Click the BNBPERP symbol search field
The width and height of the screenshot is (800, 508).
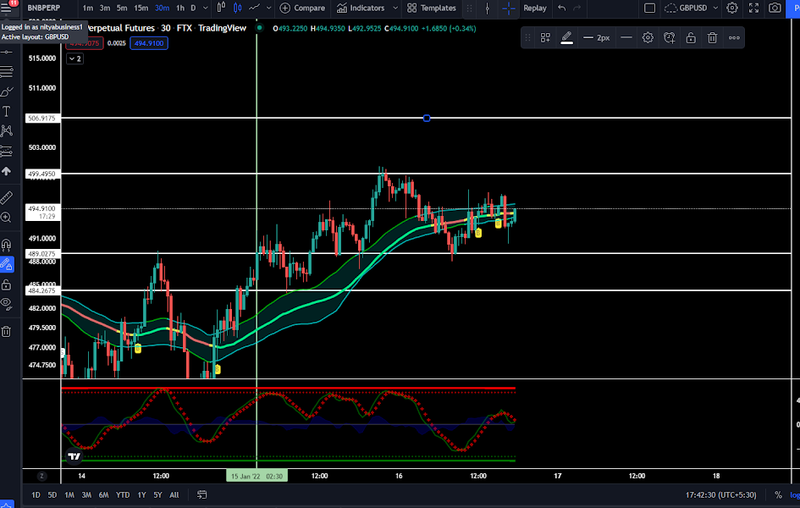[x=45, y=8]
